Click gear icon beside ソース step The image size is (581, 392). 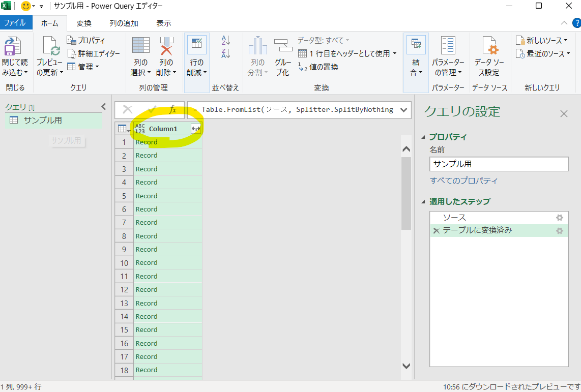pos(560,218)
